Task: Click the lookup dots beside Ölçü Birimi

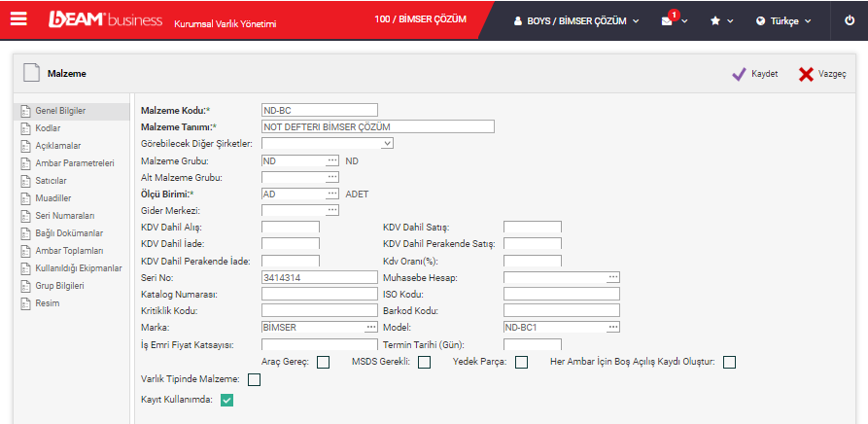Action: (331, 194)
